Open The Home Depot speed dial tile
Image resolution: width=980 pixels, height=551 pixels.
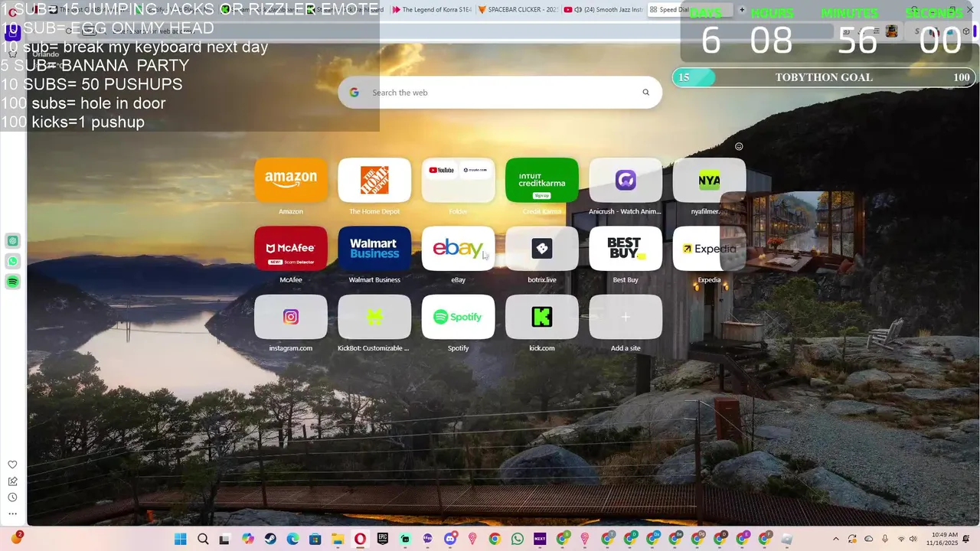[374, 180]
